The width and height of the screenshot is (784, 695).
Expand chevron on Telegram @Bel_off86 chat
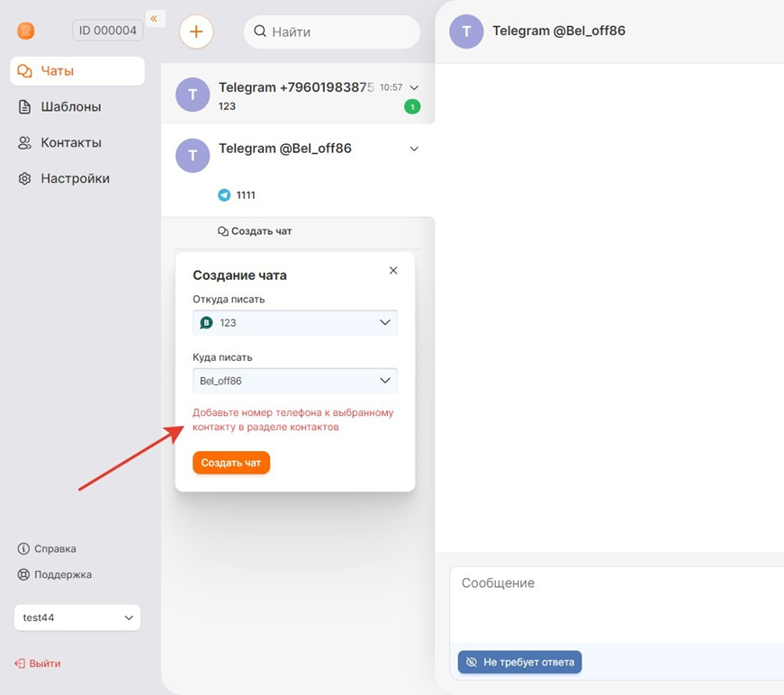[x=414, y=149]
